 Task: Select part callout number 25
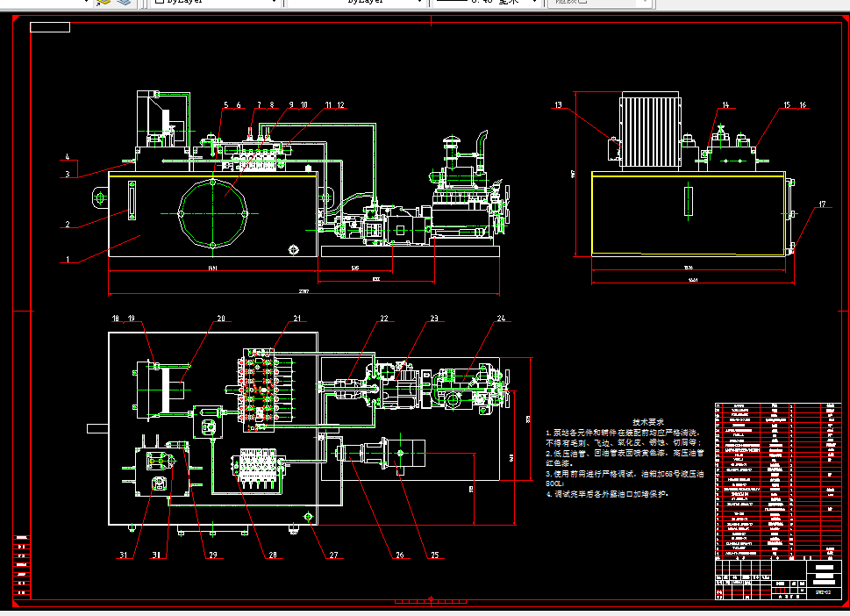click(435, 555)
